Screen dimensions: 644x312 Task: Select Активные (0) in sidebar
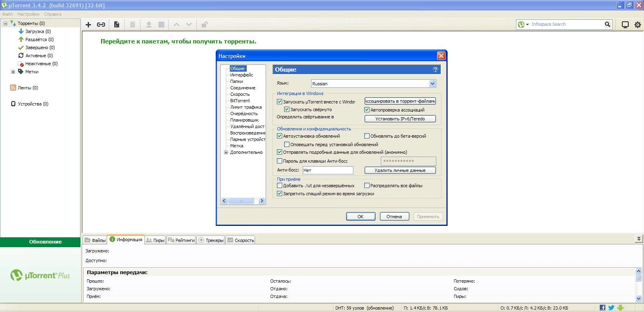tap(39, 56)
